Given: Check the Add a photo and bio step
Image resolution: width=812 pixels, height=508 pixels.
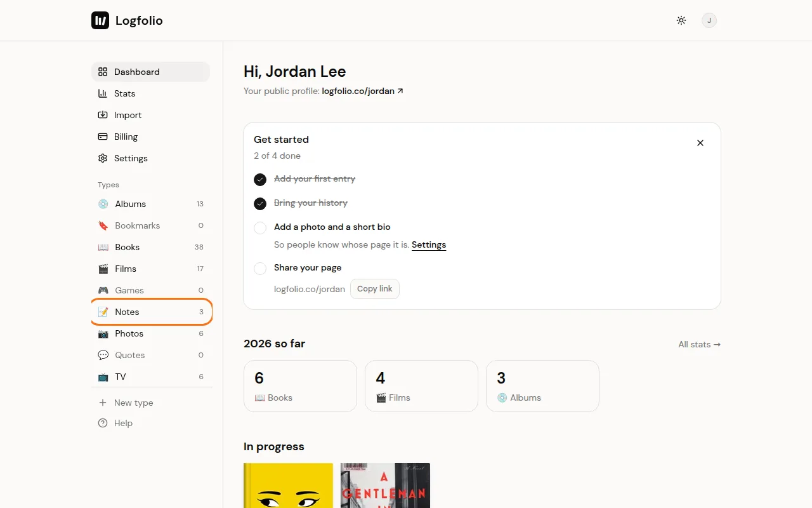Looking at the screenshot, I should pos(260,228).
